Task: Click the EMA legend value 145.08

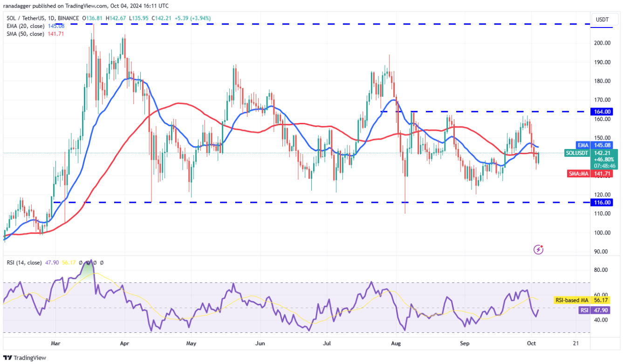Action: 55,26
